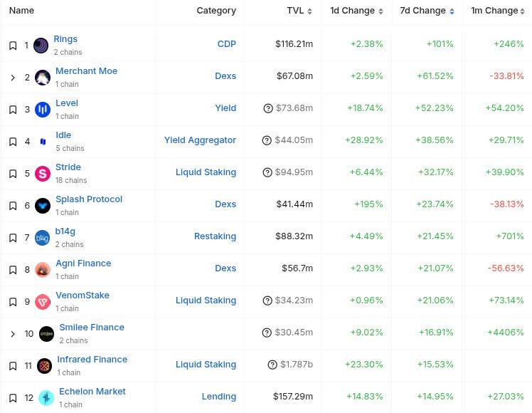
Task: Bookmark the Infrared Finance row
Action: [13, 366]
